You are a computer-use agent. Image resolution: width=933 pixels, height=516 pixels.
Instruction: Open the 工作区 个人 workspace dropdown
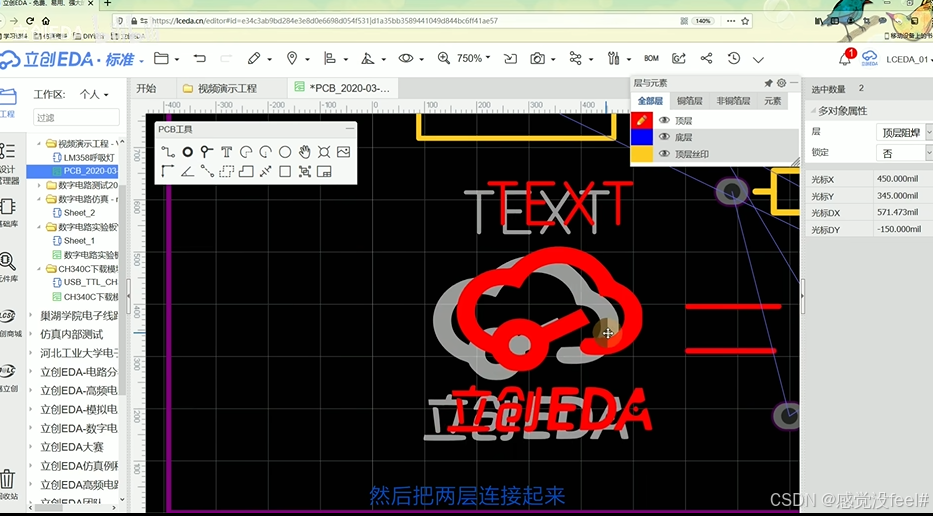coord(94,94)
